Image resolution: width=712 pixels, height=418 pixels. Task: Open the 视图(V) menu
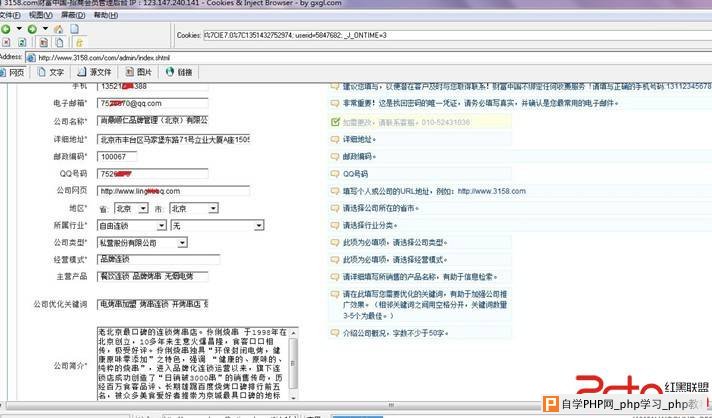(41, 15)
